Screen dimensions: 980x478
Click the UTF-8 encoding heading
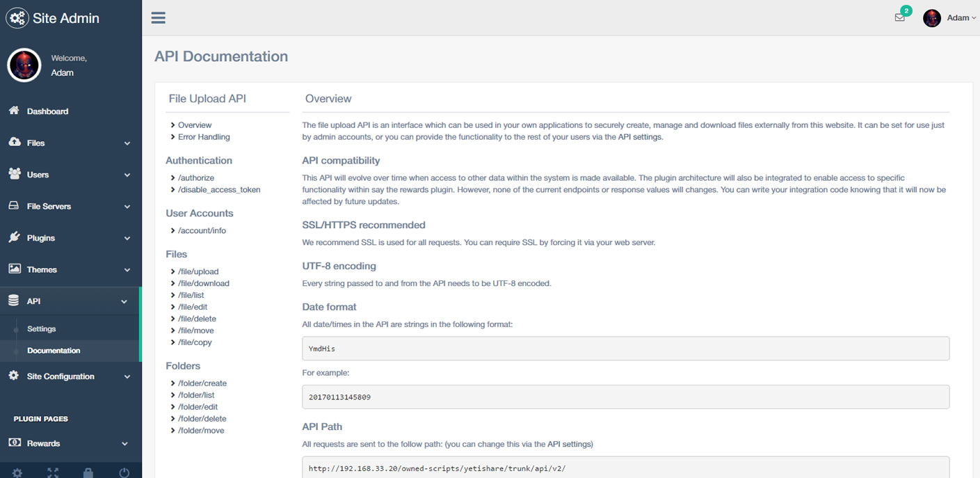point(339,266)
